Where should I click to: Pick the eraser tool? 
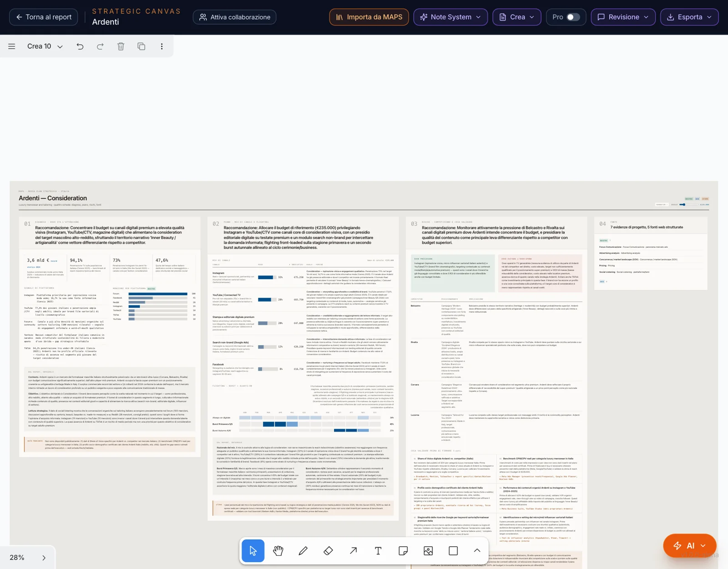click(x=328, y=551)
